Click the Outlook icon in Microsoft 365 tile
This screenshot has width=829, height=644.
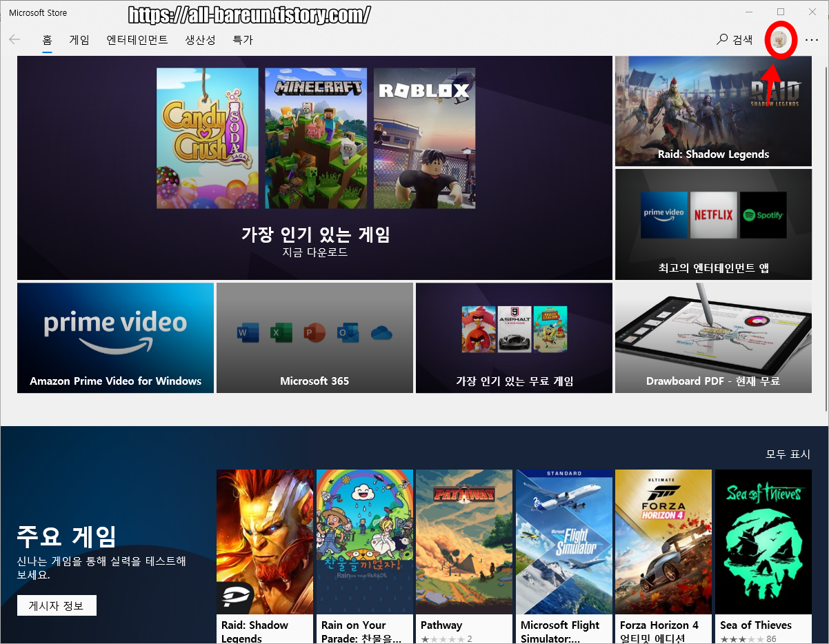point(348,334)
